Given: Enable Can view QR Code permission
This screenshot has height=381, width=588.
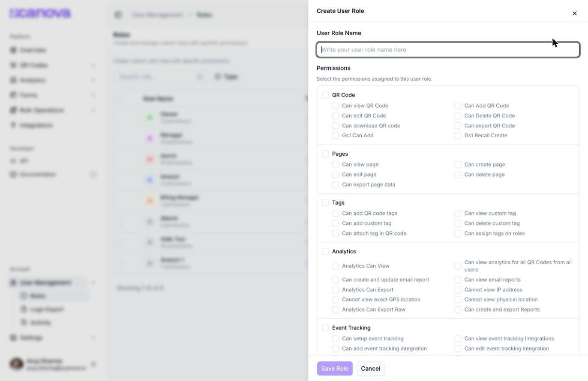Looking at the screenshot, I should click(335, 106).
